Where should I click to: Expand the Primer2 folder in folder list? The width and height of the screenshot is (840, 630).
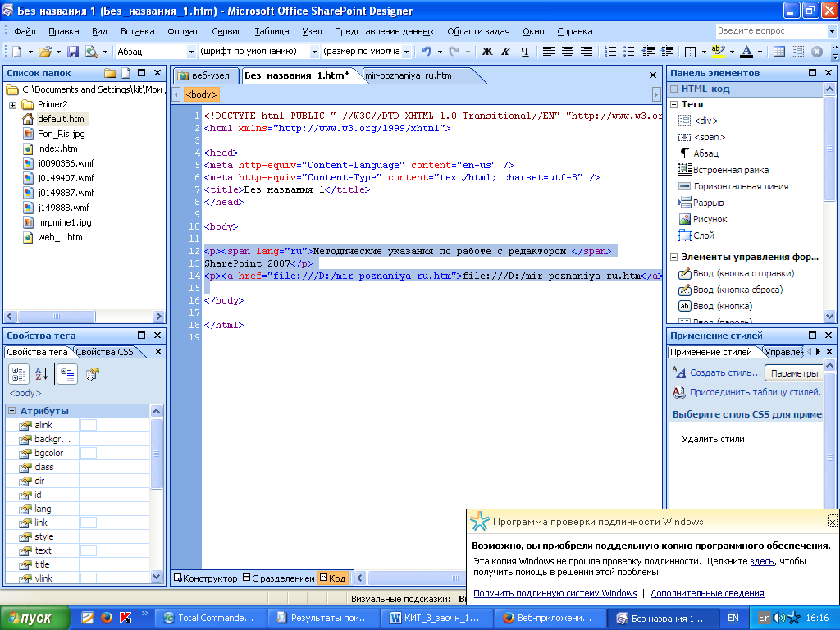click(x=12, y=105)
